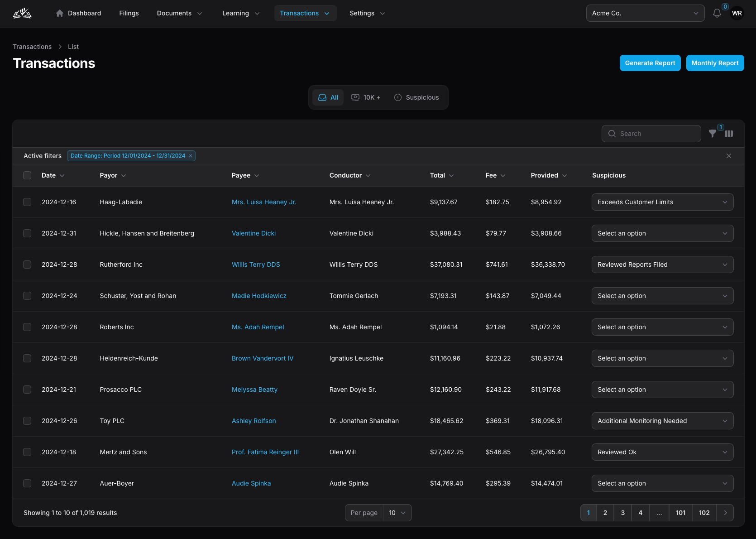Click Generate Report button
The height and width of the screenshot is (539, 756).
(x=650, y=63)
